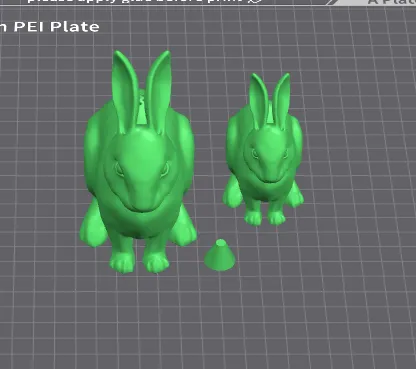Click the large rabbit's right ear
416x369 pixels.
tap(158, 91)
